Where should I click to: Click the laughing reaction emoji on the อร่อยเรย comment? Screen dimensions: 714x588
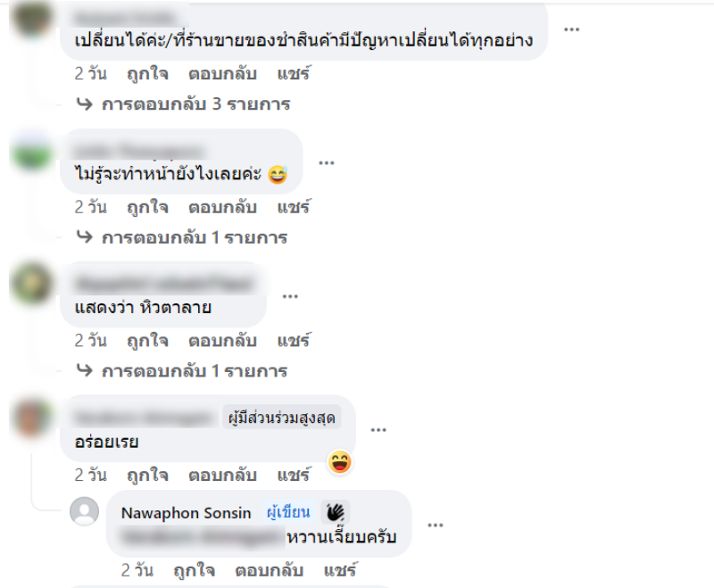tap(340, 462)
